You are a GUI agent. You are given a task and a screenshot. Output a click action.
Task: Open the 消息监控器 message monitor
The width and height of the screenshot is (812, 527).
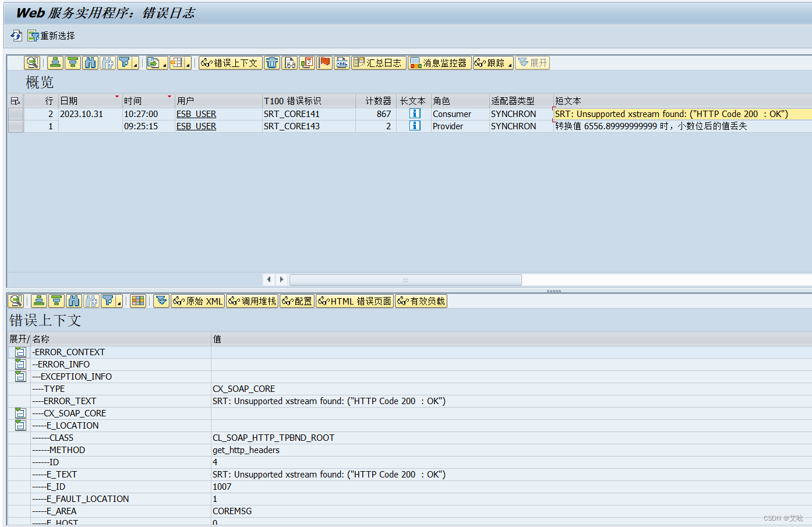pos(440,63)
